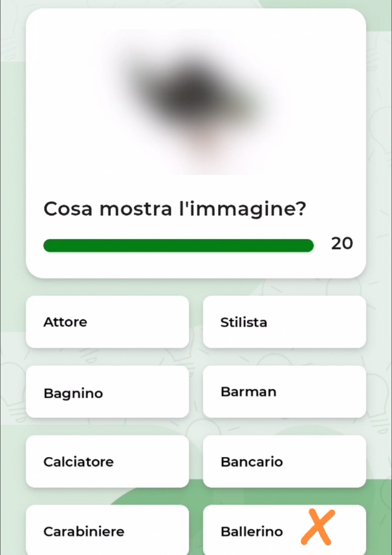Screen dimensions: 392x555
Task: Click the remaining time counter 20
Action: [x=342, y=243]
